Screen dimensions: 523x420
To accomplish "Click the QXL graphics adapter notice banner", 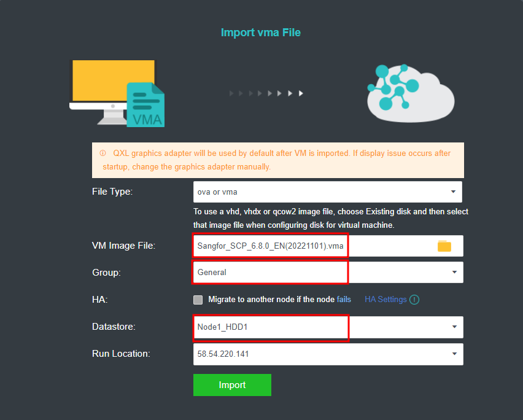I will [x=278, y=160].
